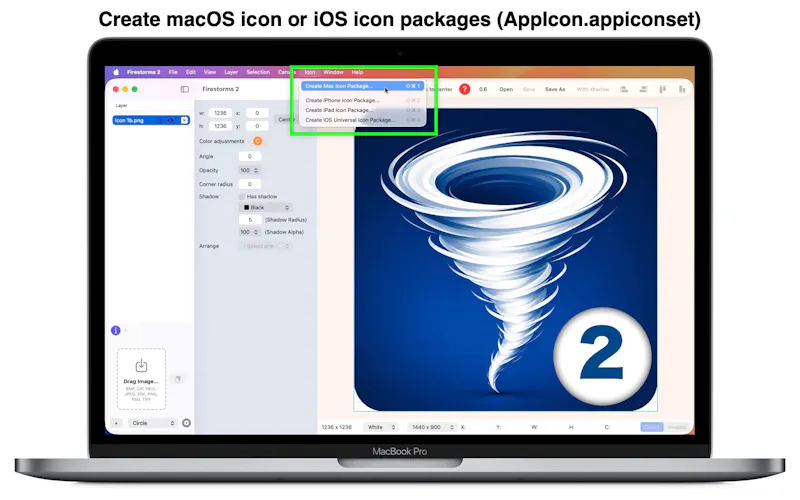
Task: Click the tornado icon image on canvas
Action: pyautogui.click(x=505, y=260)
